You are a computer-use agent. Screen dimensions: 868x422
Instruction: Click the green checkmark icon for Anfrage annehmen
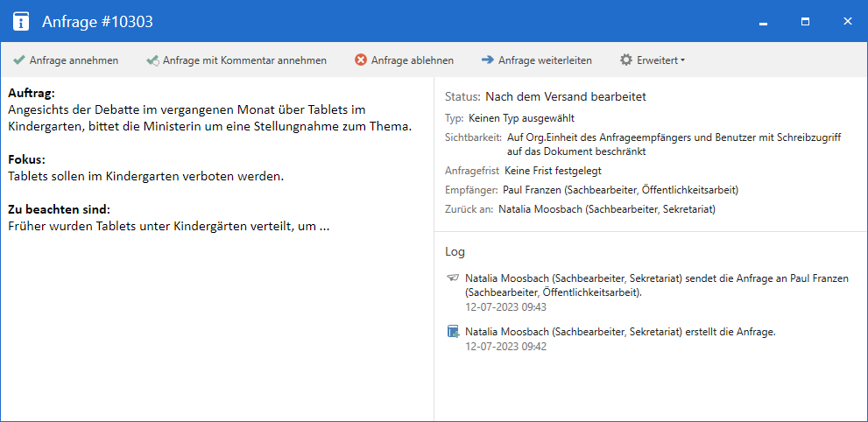coord(18,60)
